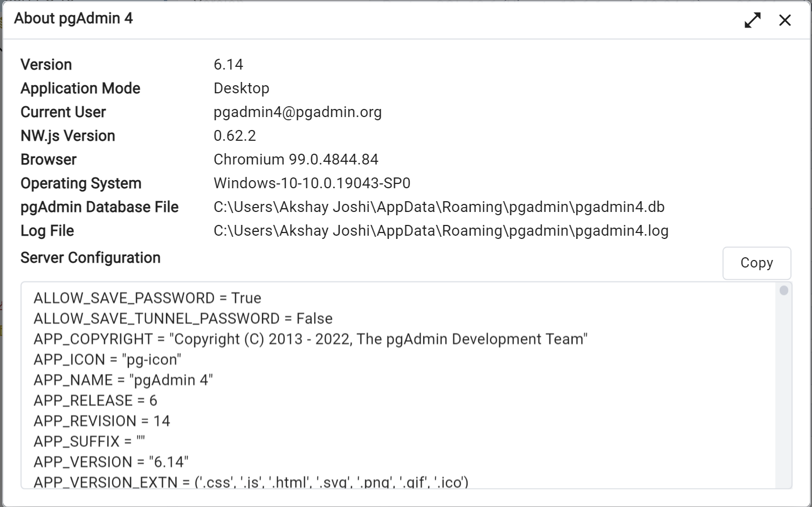This screenshot has width=812, height=507.
Task: Click the NW.js version 0.62.2 value
Action: click(x=235, y=136)
